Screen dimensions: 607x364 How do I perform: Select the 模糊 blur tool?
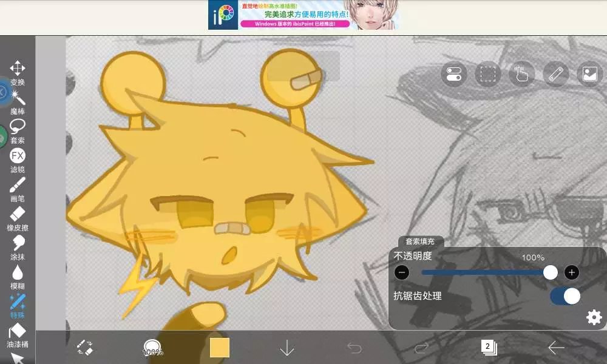pyautogui.click(x=18, y=277)
